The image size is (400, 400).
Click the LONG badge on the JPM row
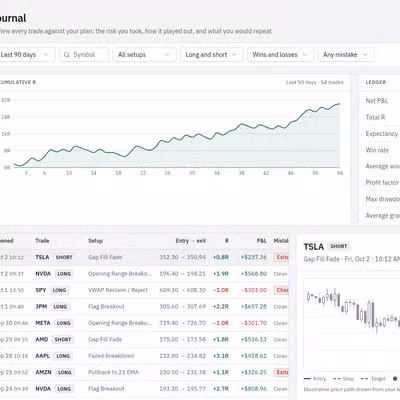60,307
